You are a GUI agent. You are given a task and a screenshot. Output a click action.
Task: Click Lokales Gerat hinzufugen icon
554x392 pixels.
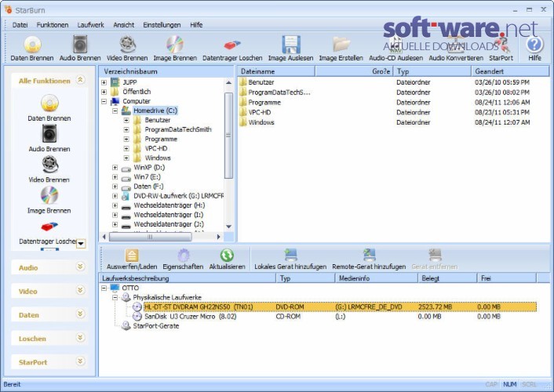290,255
